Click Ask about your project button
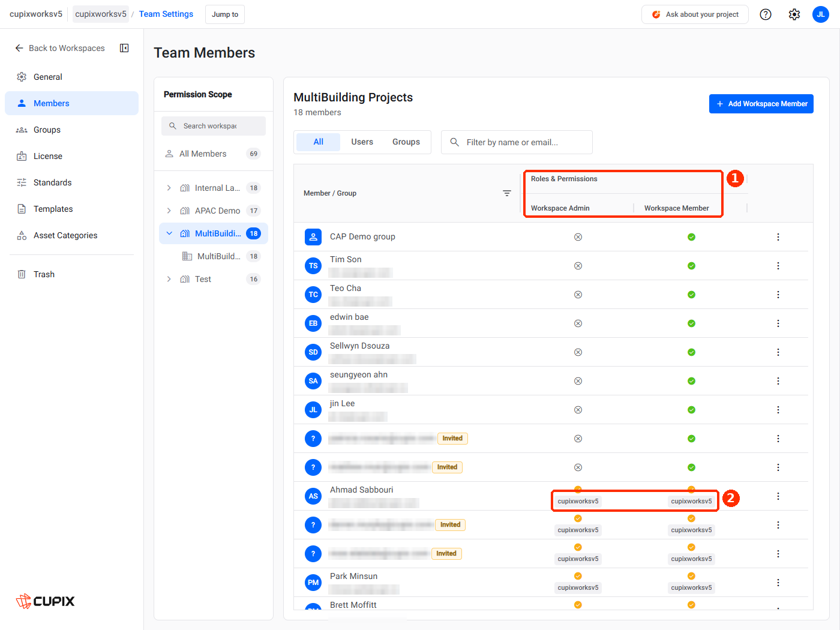Viewport: 840px width, 630px height. 695,14
